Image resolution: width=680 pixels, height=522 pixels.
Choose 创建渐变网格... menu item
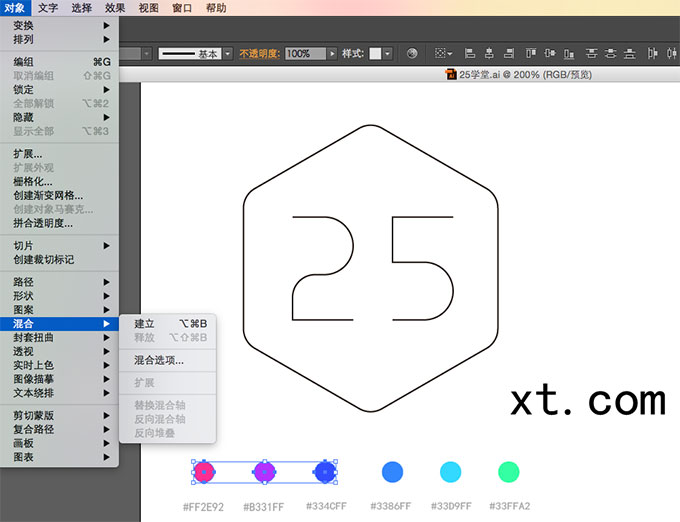[x=59, y=196]
